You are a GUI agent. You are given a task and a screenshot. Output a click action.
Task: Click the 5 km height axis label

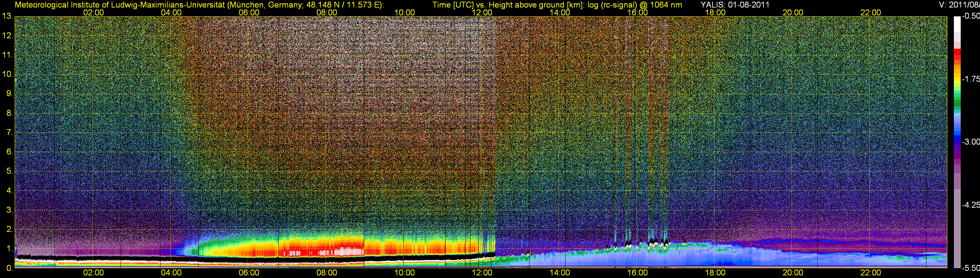tap(9, 171)
